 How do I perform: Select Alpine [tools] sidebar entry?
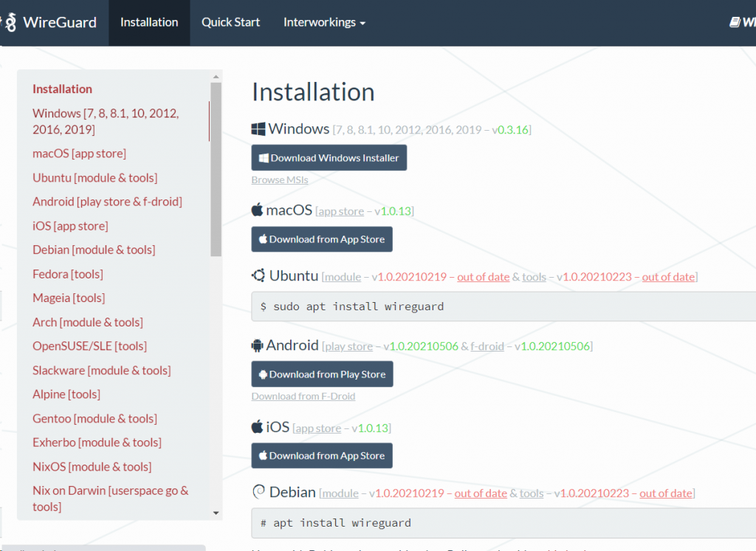66,394
